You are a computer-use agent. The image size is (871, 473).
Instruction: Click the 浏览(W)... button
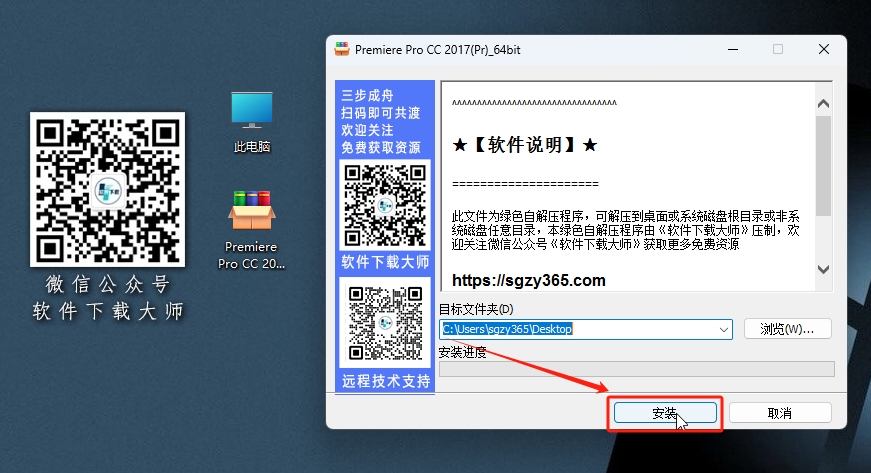[x=787, y=329]
